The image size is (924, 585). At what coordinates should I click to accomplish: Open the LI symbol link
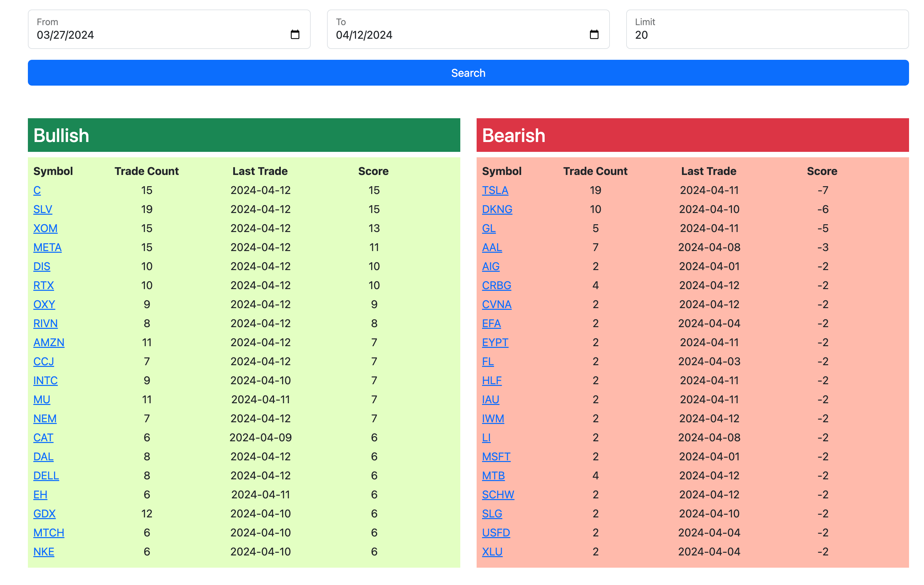click(x=486, y=438)
